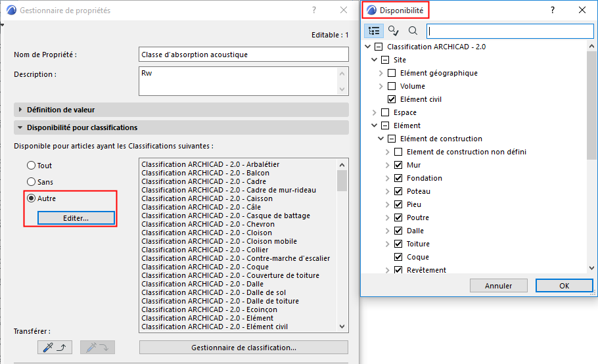Click the checked-items filter icon
The height and width of the screenshot is (364, 598).
pyautogui.click(x=393, y=31)
